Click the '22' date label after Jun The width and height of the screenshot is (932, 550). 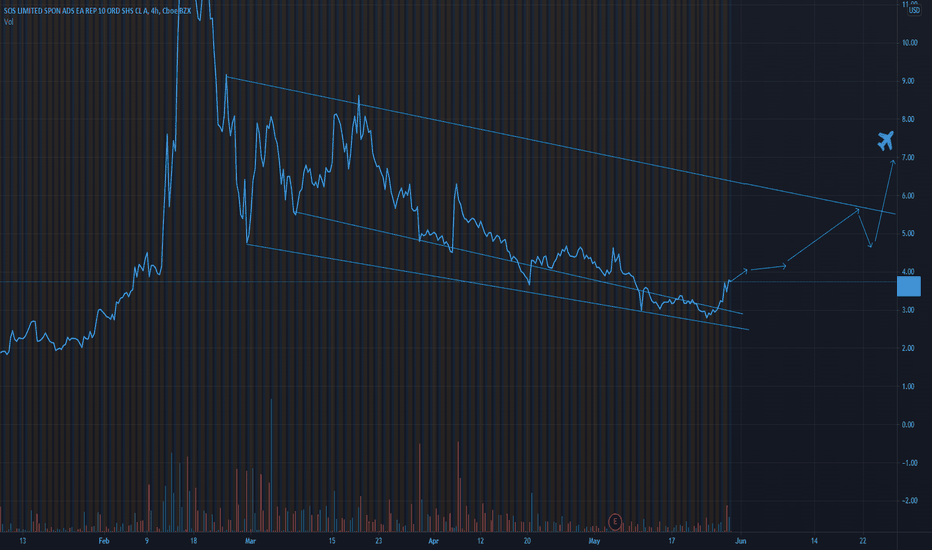(x=862, y=541)
